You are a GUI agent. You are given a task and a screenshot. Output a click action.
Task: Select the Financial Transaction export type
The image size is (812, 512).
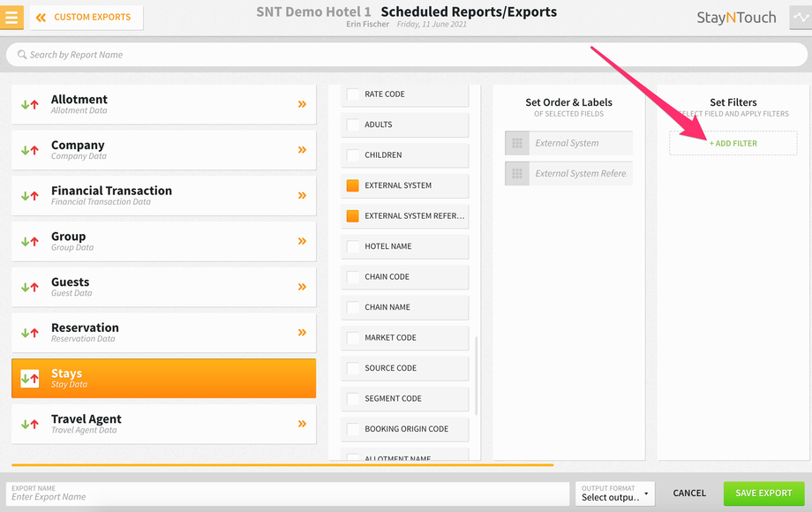coord(163,195)
